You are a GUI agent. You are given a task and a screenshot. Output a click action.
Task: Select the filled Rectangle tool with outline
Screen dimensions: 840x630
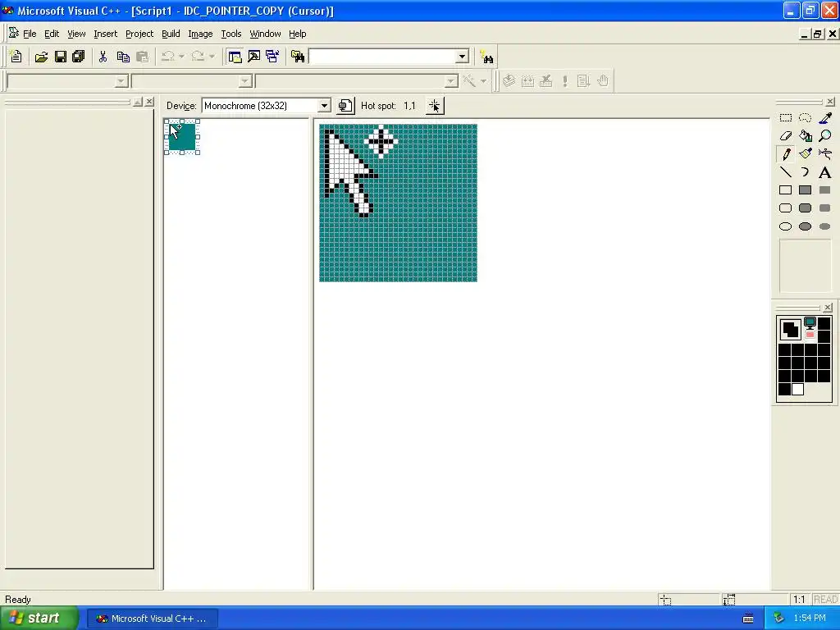[x=806, y=190]
